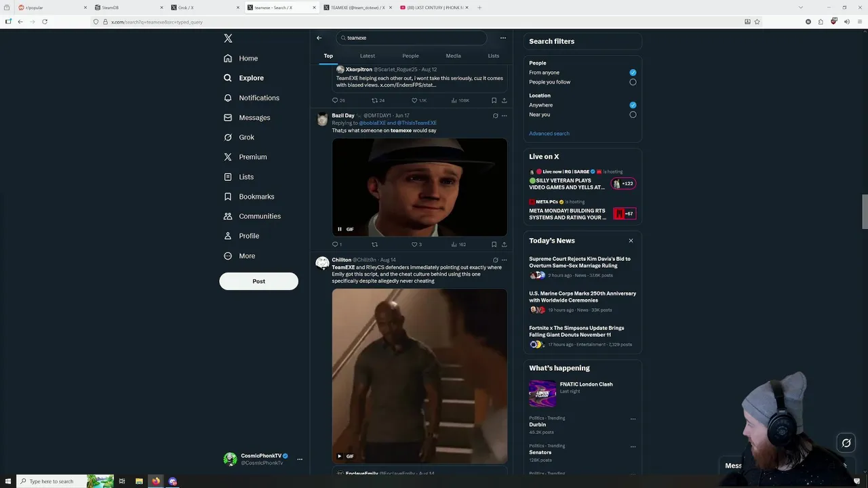
Task: Select the From anyone radio option
Action: pos(633,73)
